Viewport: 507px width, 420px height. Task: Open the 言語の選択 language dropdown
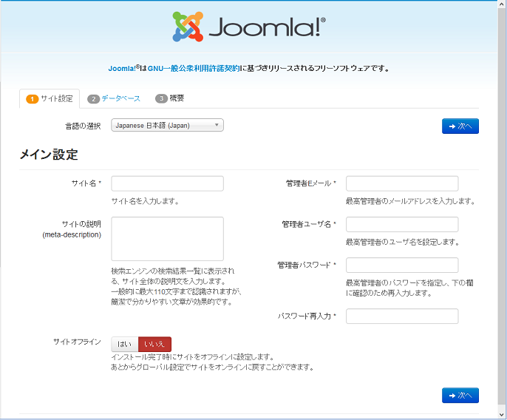[167, 125]
